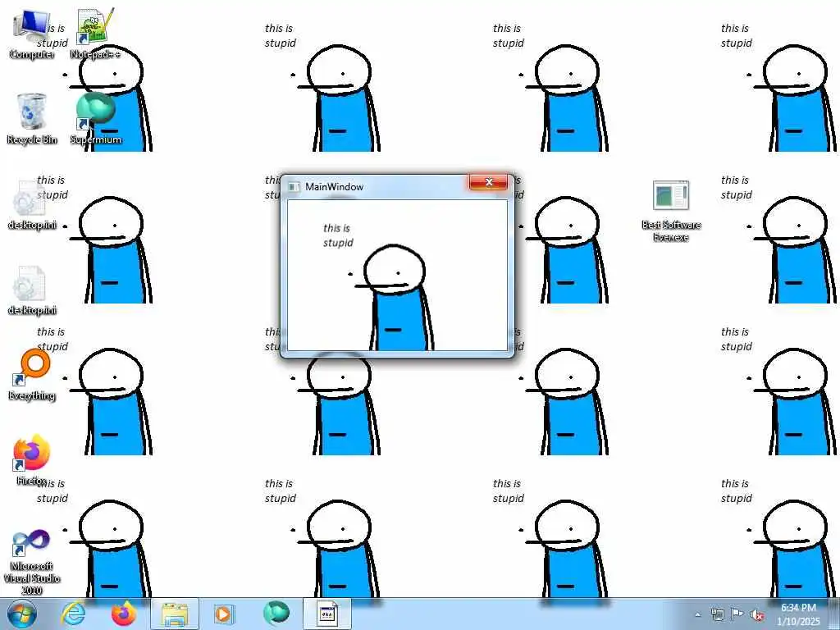Image resolution: width=840 pixels, height=630 pixels.
Task: Open the clock showing 6:34 PM
Action: tap(798, 614)
